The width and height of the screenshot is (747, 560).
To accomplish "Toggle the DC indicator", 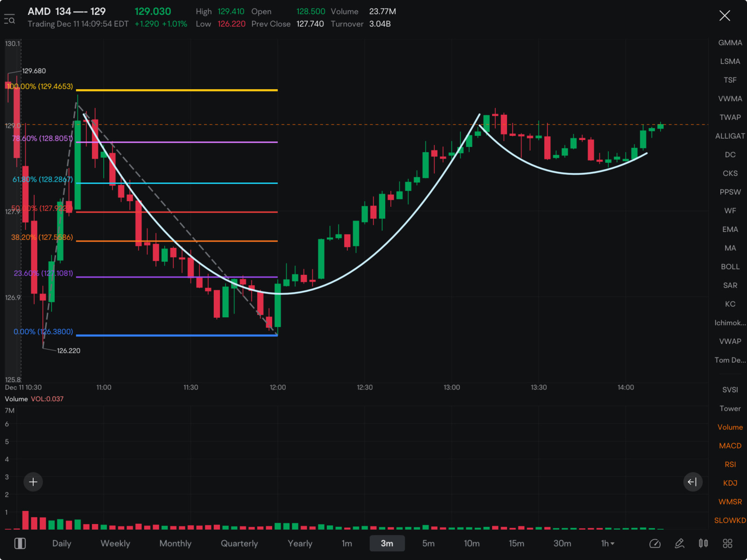I will (730, 154).
